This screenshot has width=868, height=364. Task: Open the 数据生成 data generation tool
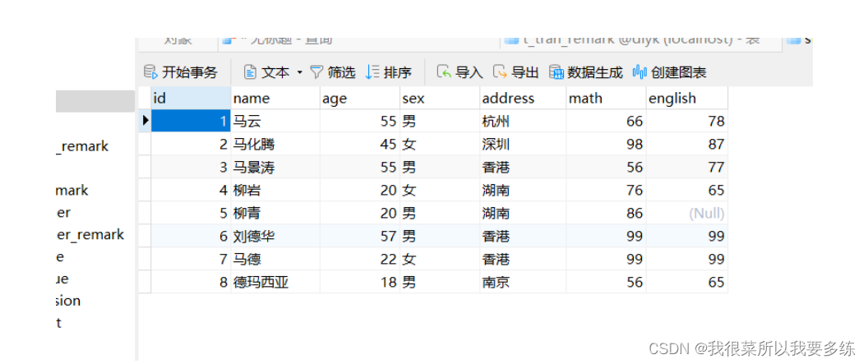coord(586,72)
